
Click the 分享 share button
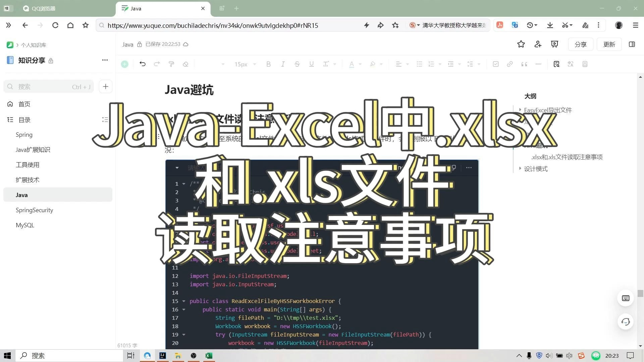click(581, 44)
